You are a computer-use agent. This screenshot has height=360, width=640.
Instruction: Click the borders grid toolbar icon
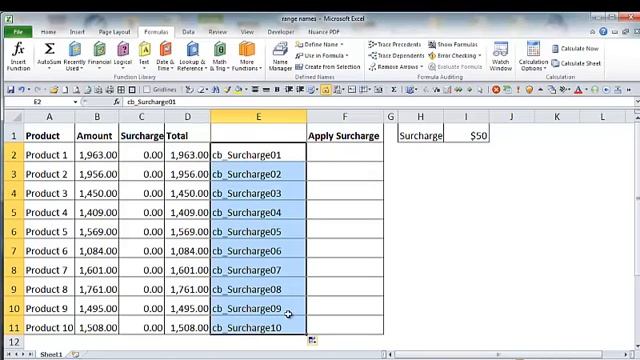pyautogui.click(x=121, y=89)
